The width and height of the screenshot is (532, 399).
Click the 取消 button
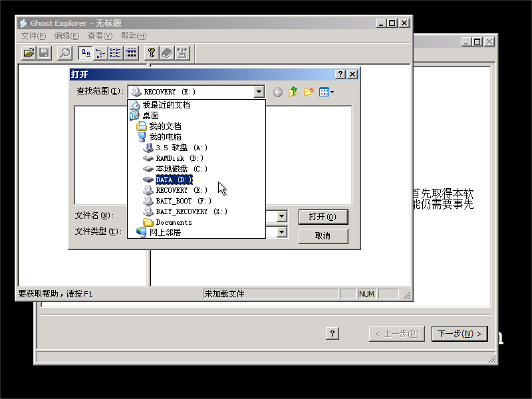(323, 236)
